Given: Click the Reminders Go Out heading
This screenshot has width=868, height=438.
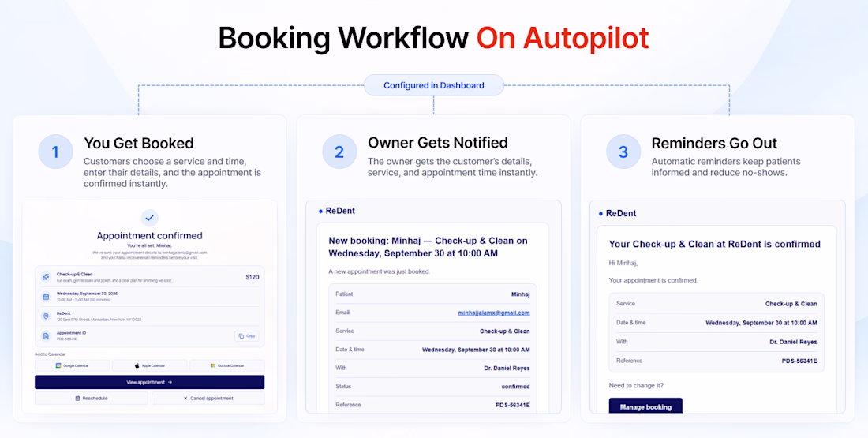Looking at the screenshot, I should [x=714, y=144].
